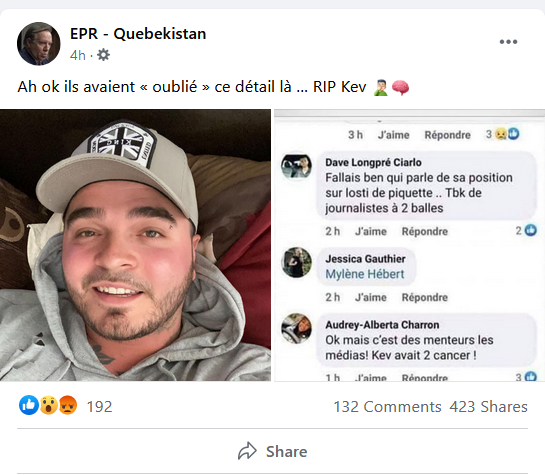The height and width of the screenshot is (475, 545).
Task: View the 423 Shares list
Action: pos(488,407)
